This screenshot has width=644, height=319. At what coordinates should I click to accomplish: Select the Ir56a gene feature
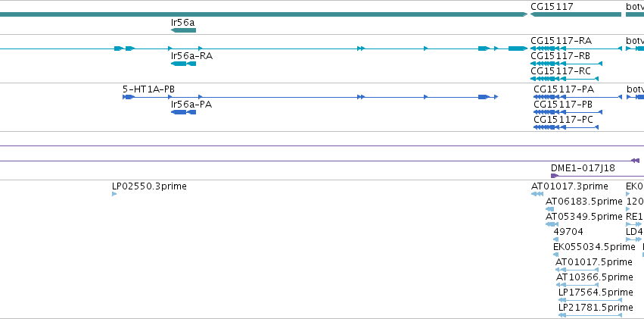click(x=183, y=30)
